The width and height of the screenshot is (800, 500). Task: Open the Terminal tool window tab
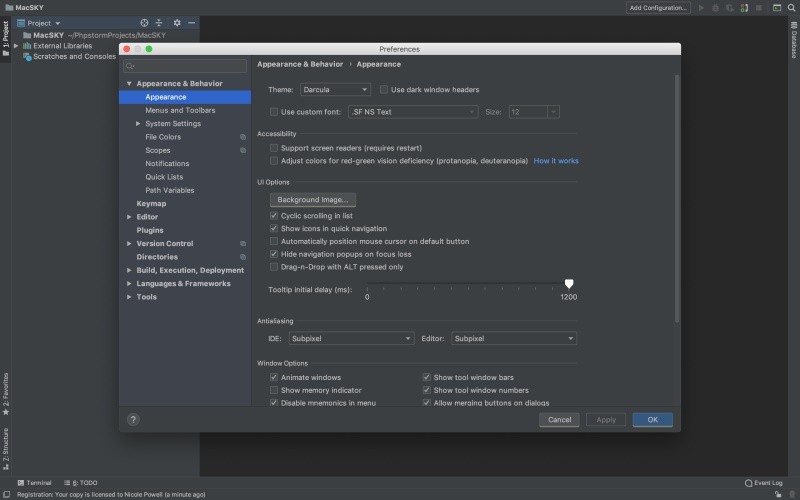(x=34, y=483)
